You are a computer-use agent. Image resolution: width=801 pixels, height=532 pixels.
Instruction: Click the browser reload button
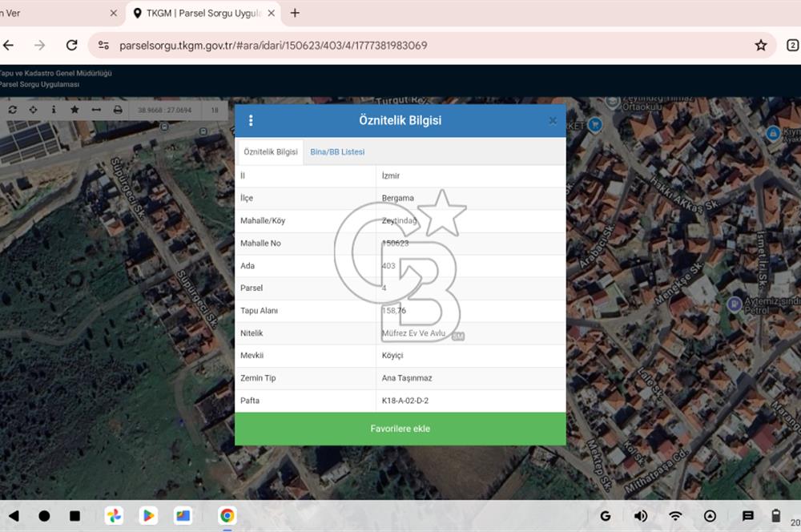[72, 46]
